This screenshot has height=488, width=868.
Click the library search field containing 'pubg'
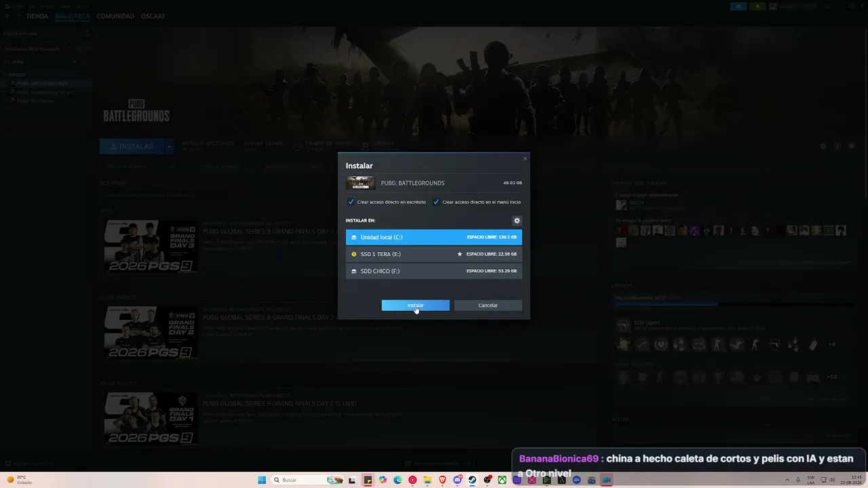(x=41, y=62)
